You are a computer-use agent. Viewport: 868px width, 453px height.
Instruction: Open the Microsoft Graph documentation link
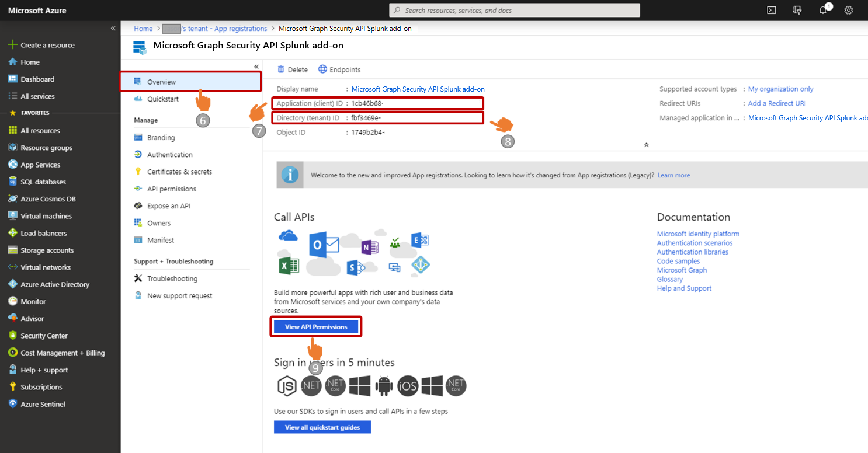coord(682,270)
